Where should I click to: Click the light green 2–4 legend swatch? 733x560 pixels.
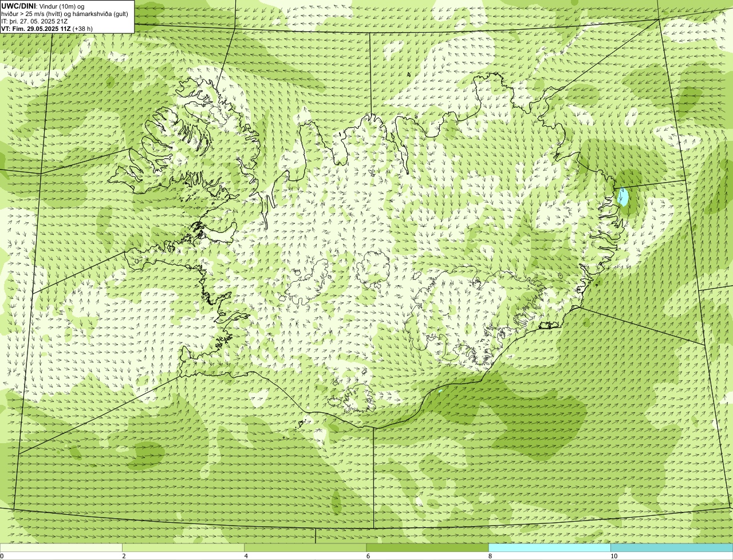point(183,548)
